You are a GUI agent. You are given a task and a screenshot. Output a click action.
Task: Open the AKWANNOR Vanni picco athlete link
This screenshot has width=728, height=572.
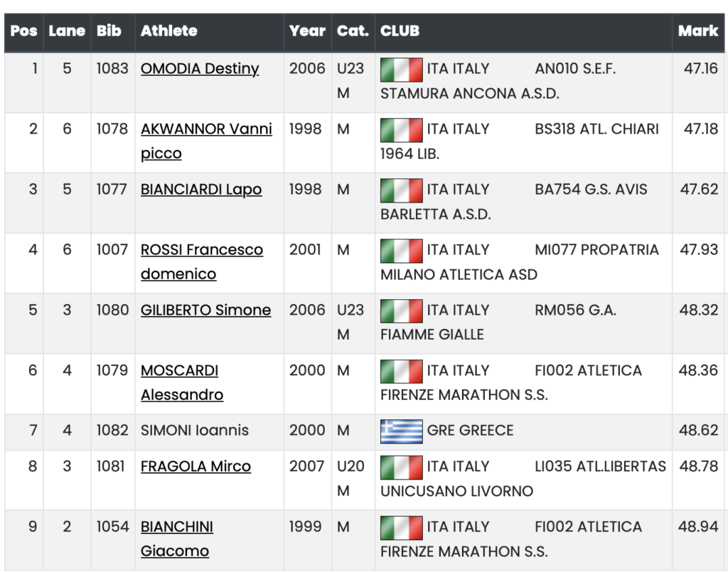pos(206,129)
